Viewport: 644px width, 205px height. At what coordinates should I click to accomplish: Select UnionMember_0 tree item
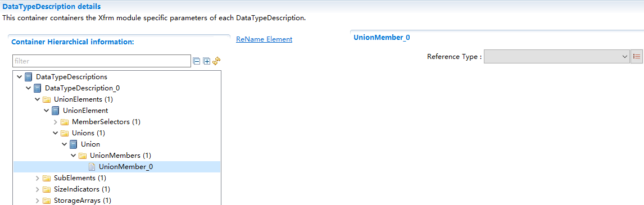(126, 167)
